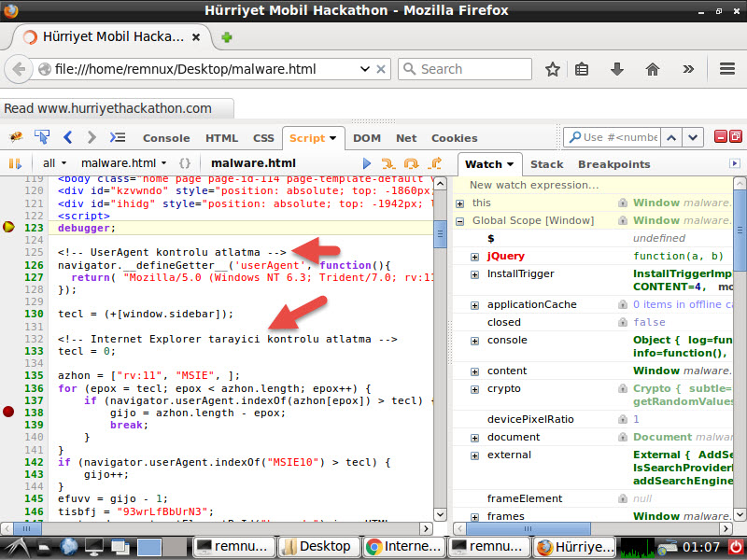Show URL bar history dropdown
Image resolution: width=747 pixels, height=560 pixels.
point(365,69)
